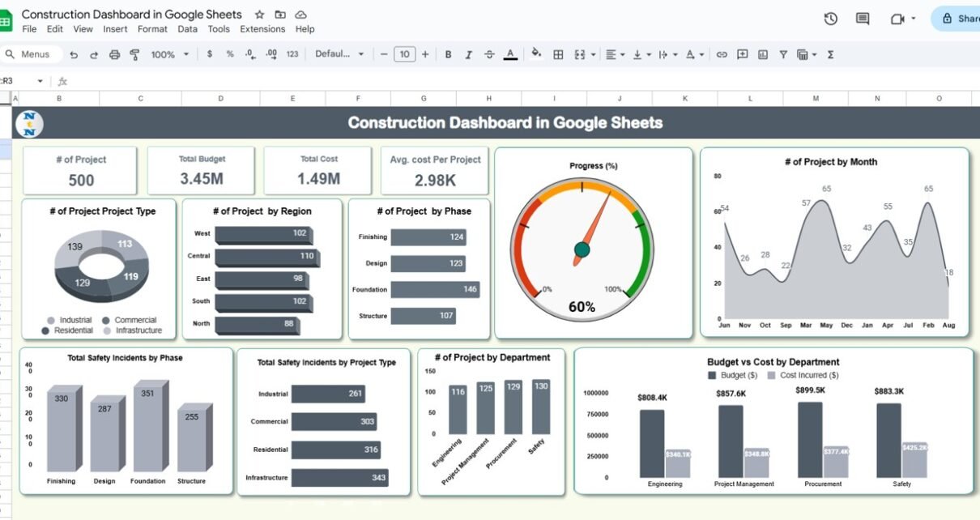Click the undo arrow in toolbar
980x520 pixels.
tap(74, 54)
